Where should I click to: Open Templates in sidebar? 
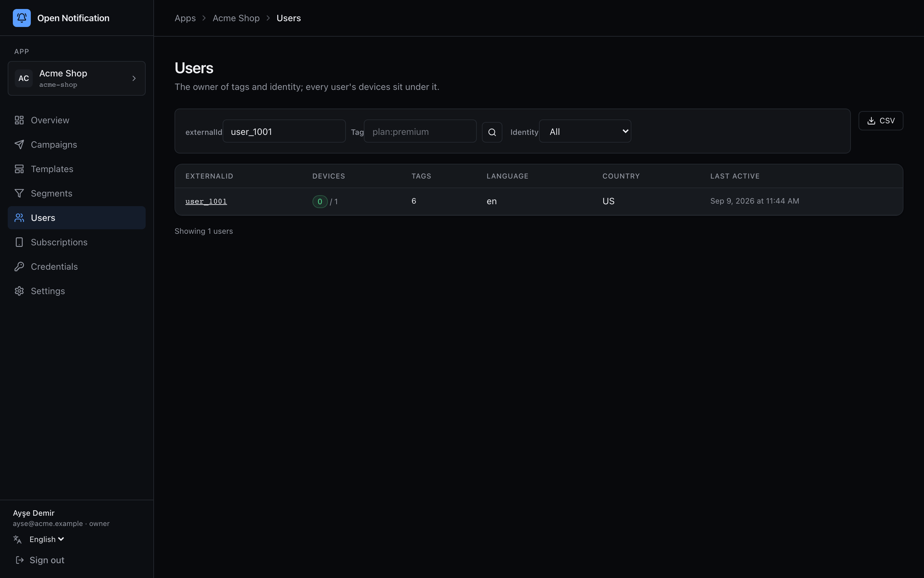tap(76, 169)
